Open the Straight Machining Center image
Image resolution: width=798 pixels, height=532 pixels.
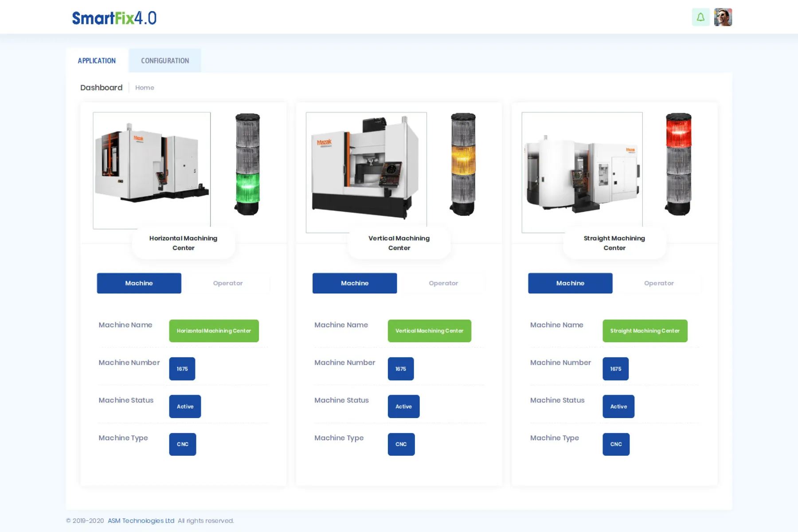coord(582,172)
